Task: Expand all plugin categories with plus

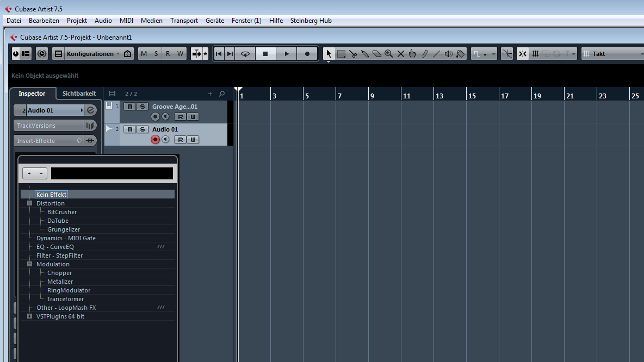Action: pos(29,173)
